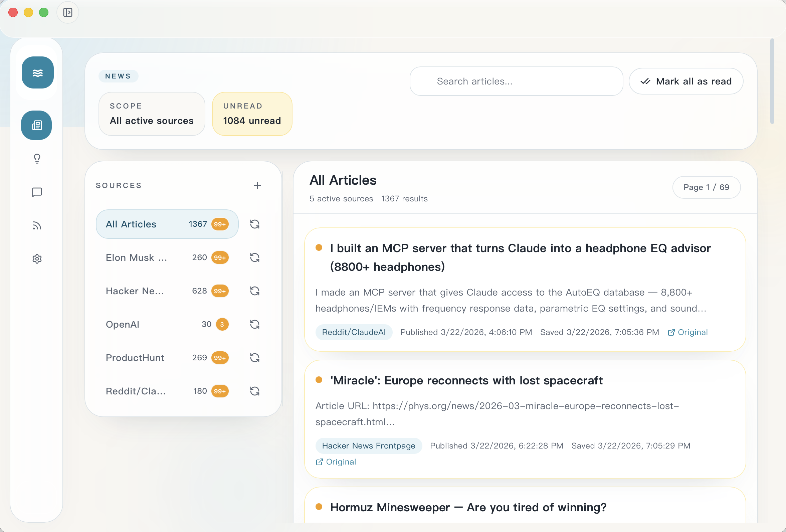Toggle the 1084 unread filter

coord(252,114)
